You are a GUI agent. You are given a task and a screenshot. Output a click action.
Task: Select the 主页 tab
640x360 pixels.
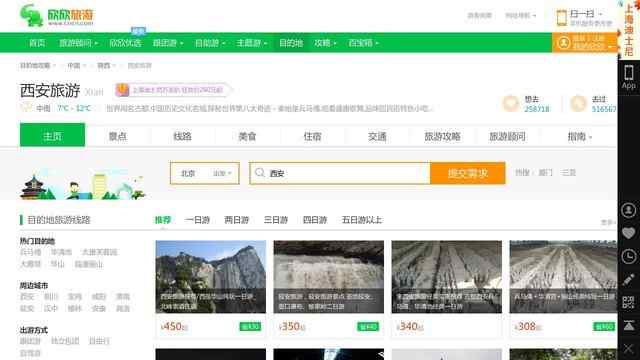coord(52,135)
